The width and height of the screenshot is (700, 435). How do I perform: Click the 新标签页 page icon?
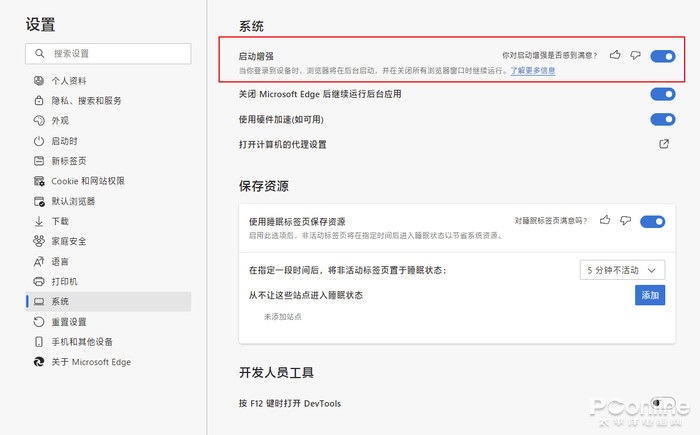(39, 161)
